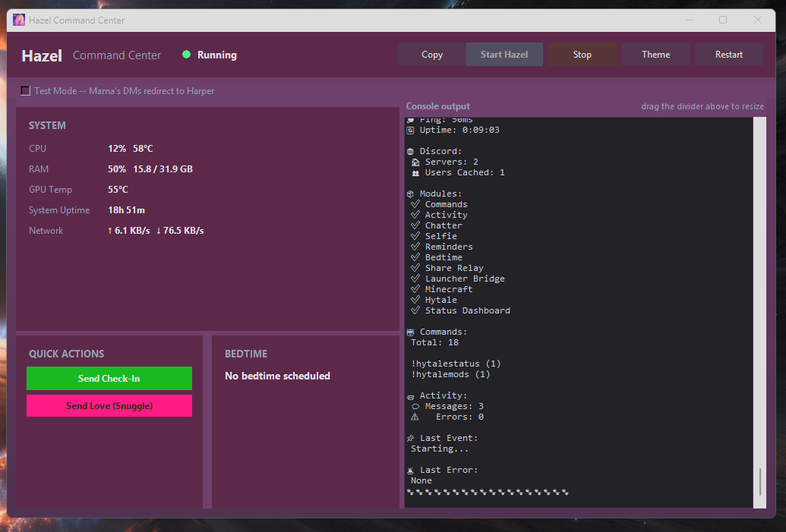Click the checkmark beside Activity module
This screenshot has width=786, height=532.
point(415,215)
